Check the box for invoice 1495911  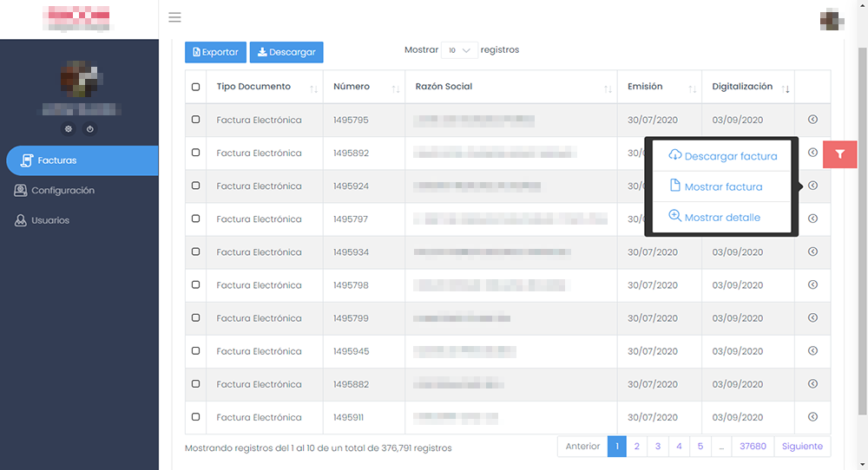click(196, 417)
